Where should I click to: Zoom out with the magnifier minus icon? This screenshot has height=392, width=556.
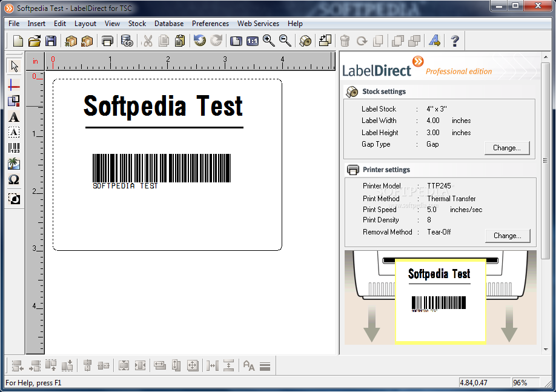click(x=285, y=41)
